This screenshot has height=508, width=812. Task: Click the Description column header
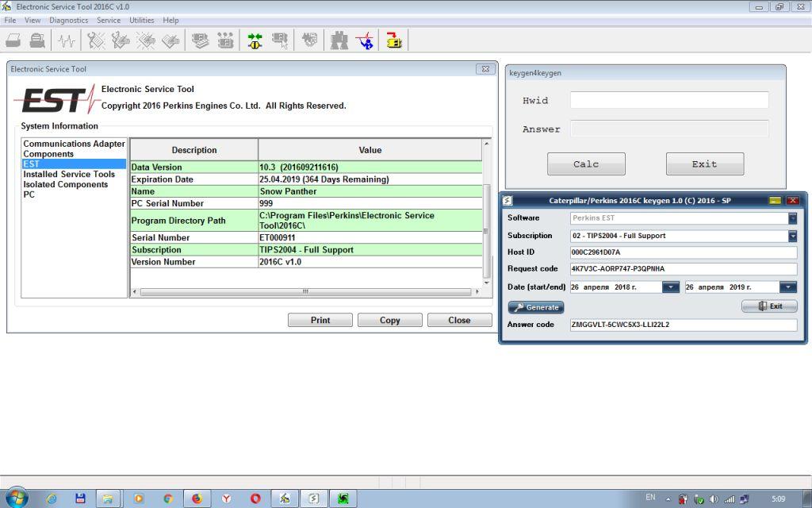(194, 150)
